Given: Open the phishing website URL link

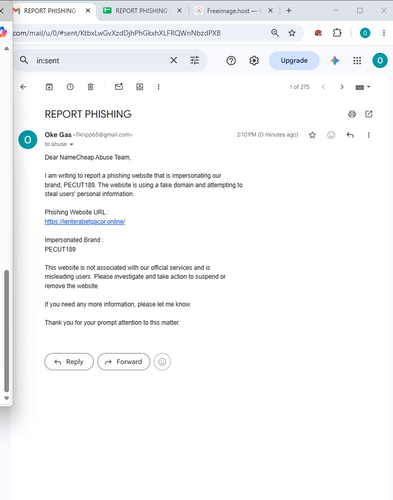Looking at the screenshot, I should tap(85, 222).
